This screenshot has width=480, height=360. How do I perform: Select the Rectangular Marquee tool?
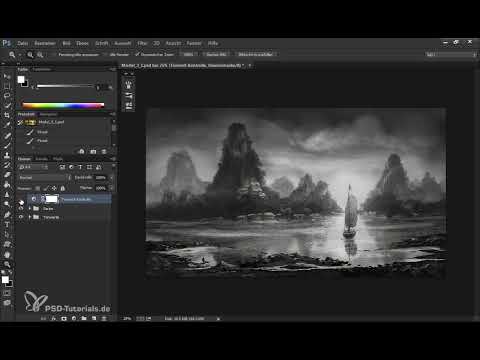click(x=7, y=86)
